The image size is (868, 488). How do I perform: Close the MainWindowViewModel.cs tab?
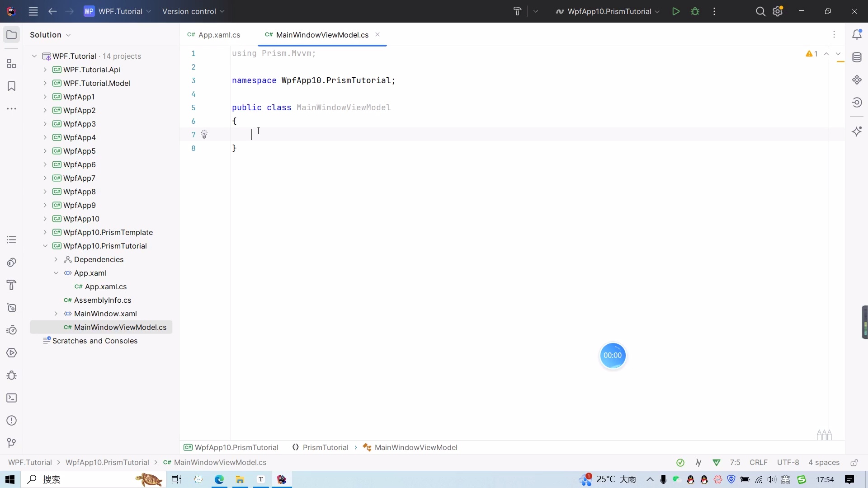[378, 35]
